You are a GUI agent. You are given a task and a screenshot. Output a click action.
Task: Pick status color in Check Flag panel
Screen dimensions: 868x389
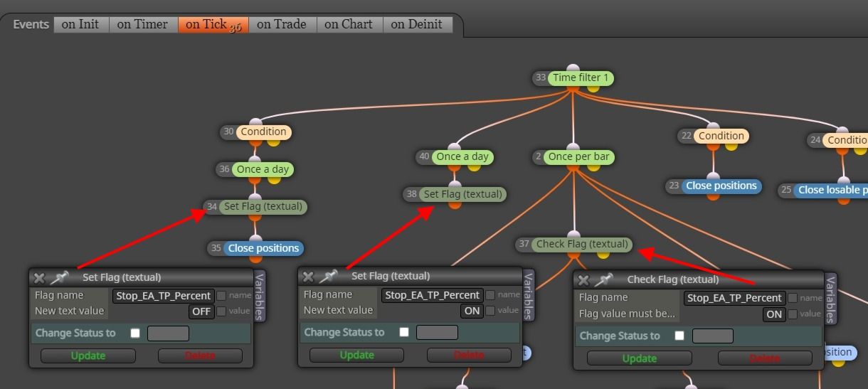coord(712,336)
